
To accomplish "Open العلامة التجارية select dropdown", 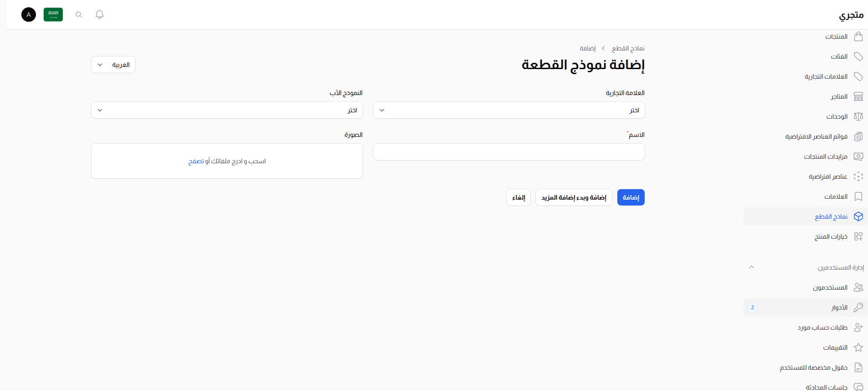I will point(509,110).
